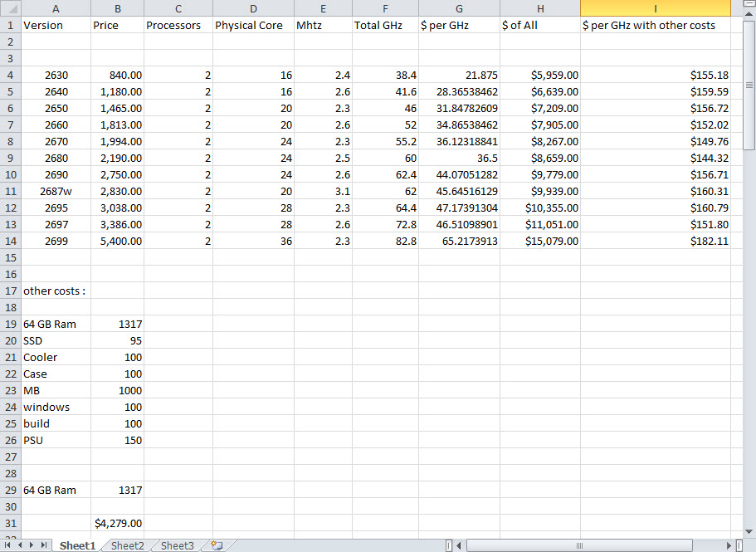
Task: Click the Select All corner box
Action: point(10,7)
